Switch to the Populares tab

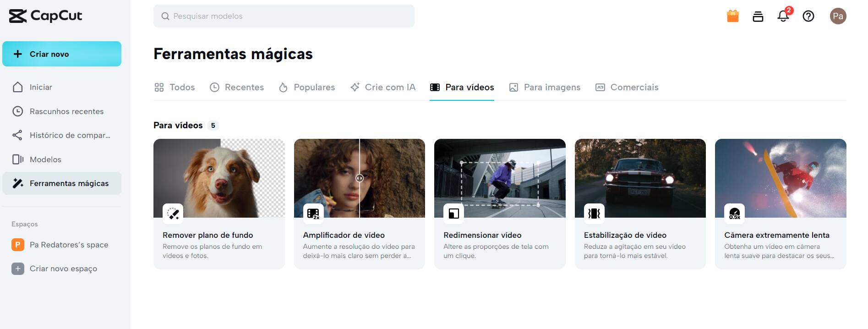tap(307, 87)
